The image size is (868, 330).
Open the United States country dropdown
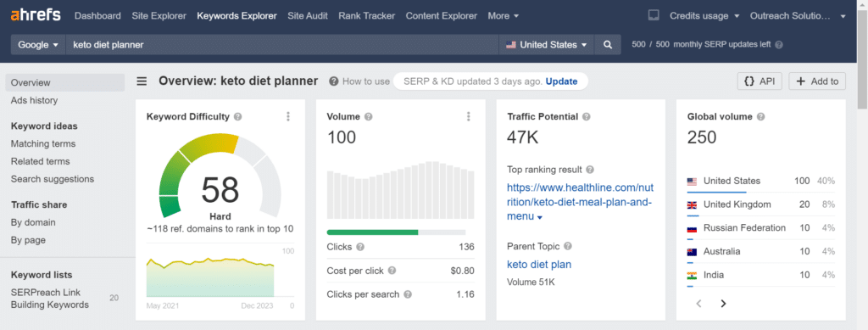547,45
